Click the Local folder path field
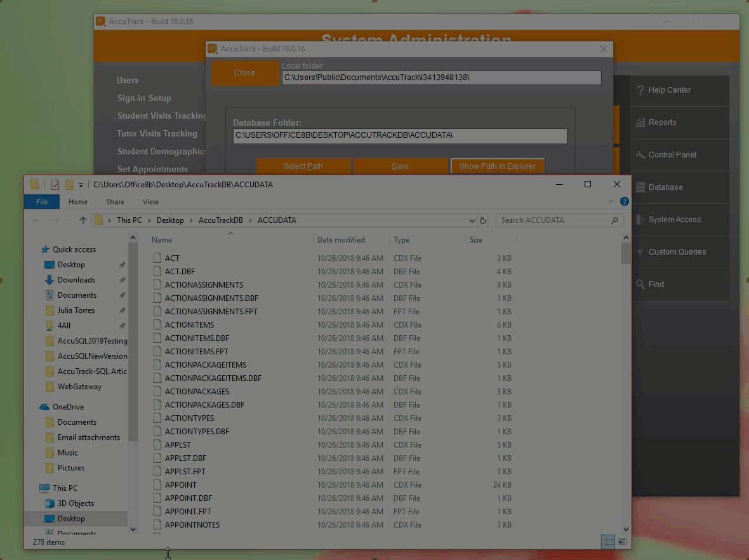 [441, 77]
